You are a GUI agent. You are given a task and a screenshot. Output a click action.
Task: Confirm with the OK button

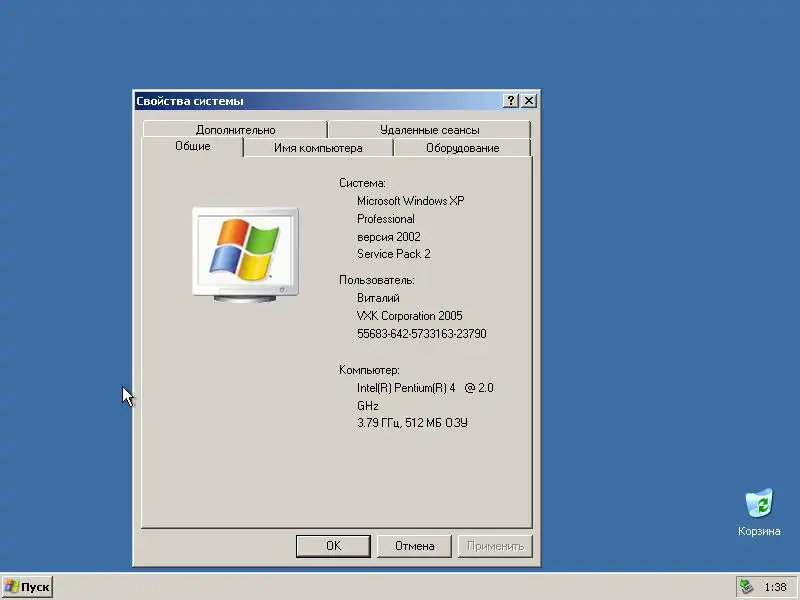pyautogui.click(x=333, y=546)
